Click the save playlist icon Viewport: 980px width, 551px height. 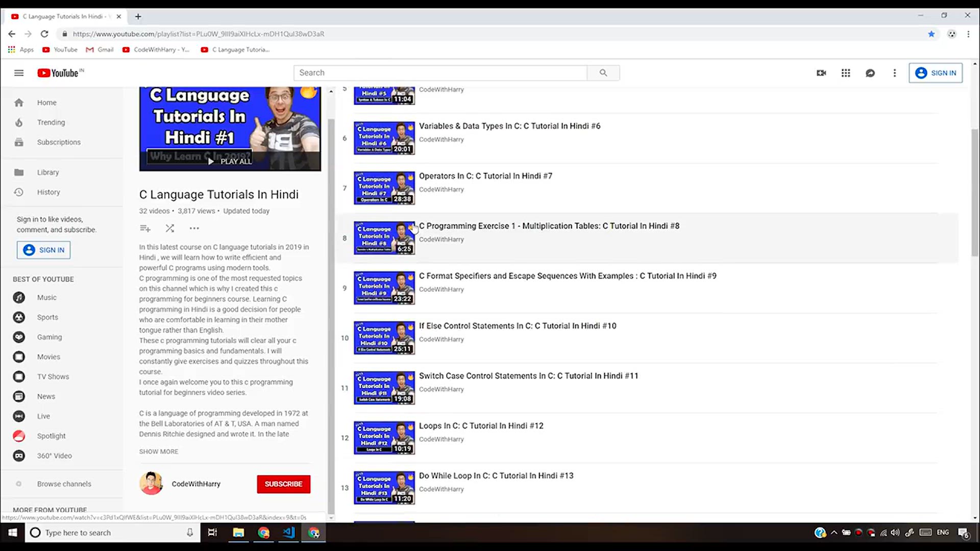click(x=145, y=228)
